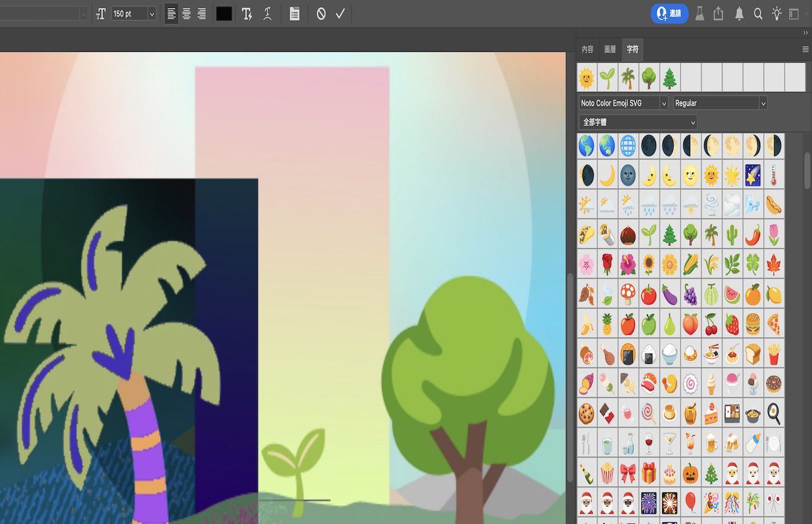Click the 邀請 invite button
Image resolution: width=812 pixels, height=524 pixels.
669,13
